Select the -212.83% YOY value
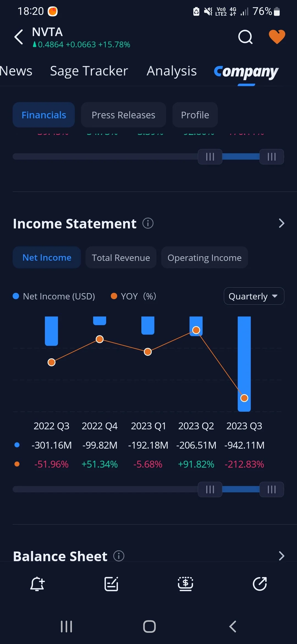 pos(244,464)
